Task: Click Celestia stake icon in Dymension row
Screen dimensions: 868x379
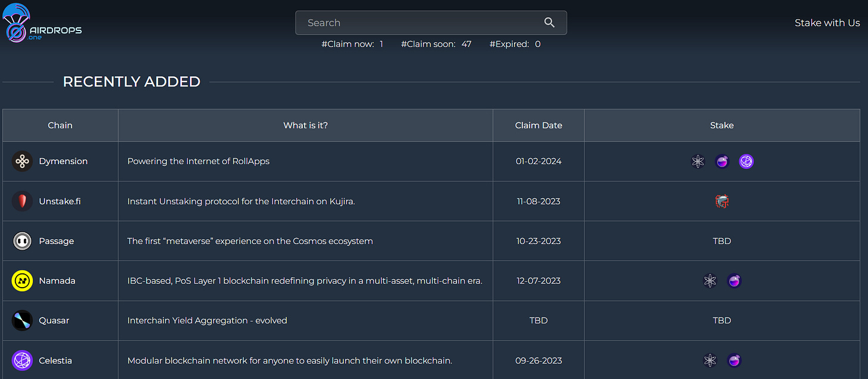Action: coord(746,161)
